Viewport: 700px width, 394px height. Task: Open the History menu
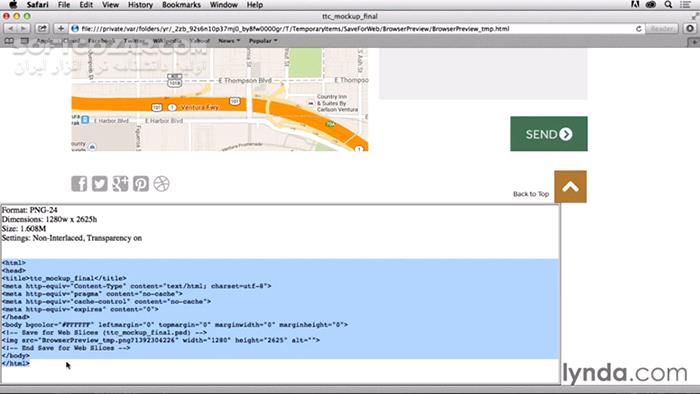140,5
